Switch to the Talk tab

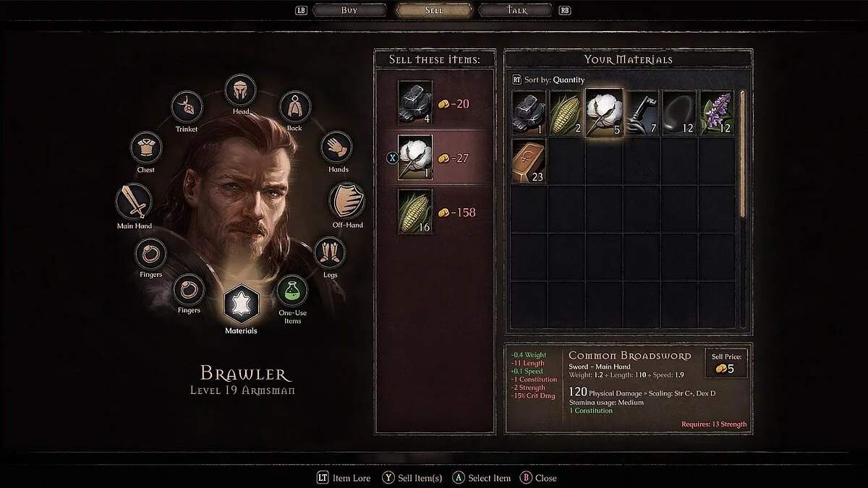pyautogui.click(x=517, y=10)
